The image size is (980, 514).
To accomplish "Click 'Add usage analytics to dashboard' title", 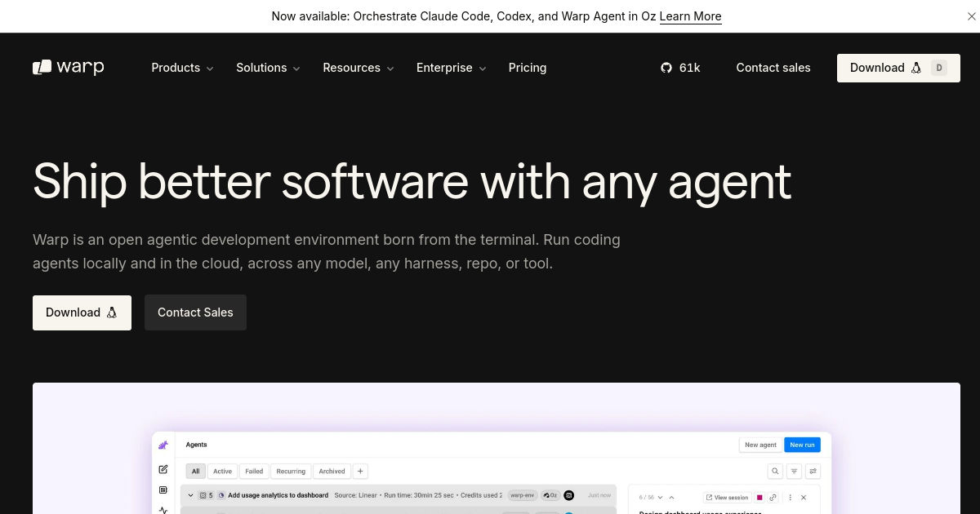I will 278,495.
